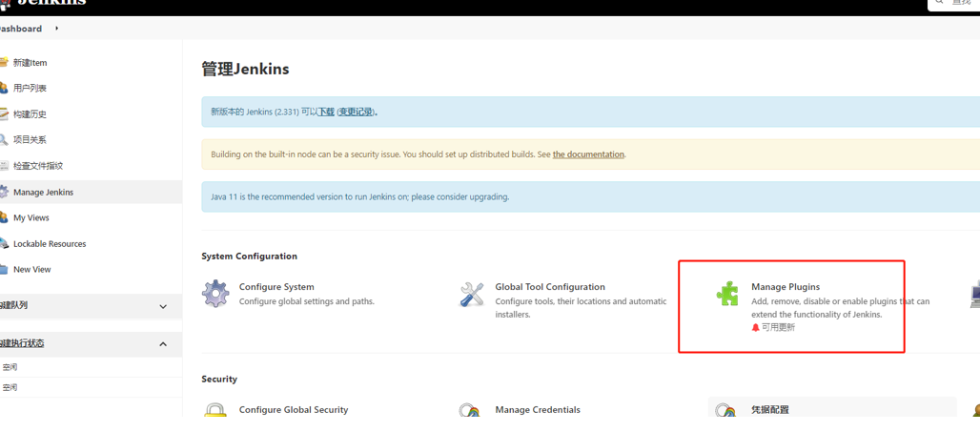Click the Configure System gear icon
The width and height of the screenshot is (980, 432).
(x=215, y=294)
